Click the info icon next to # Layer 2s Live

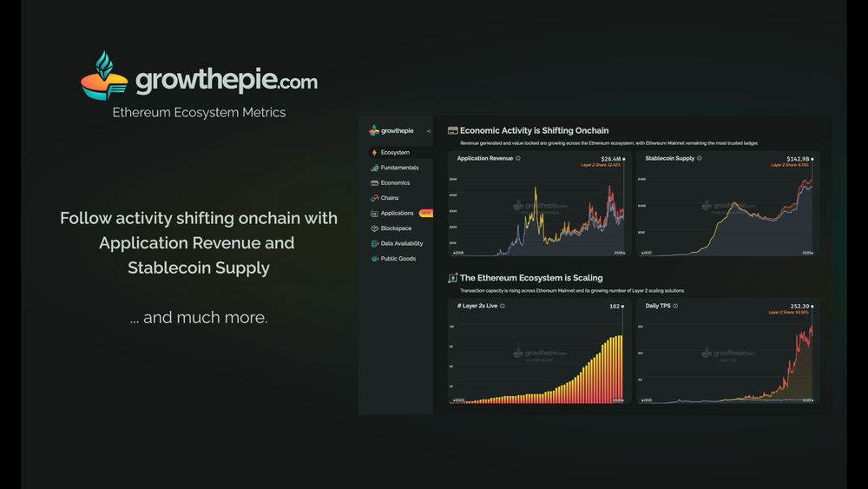[503, 306]
